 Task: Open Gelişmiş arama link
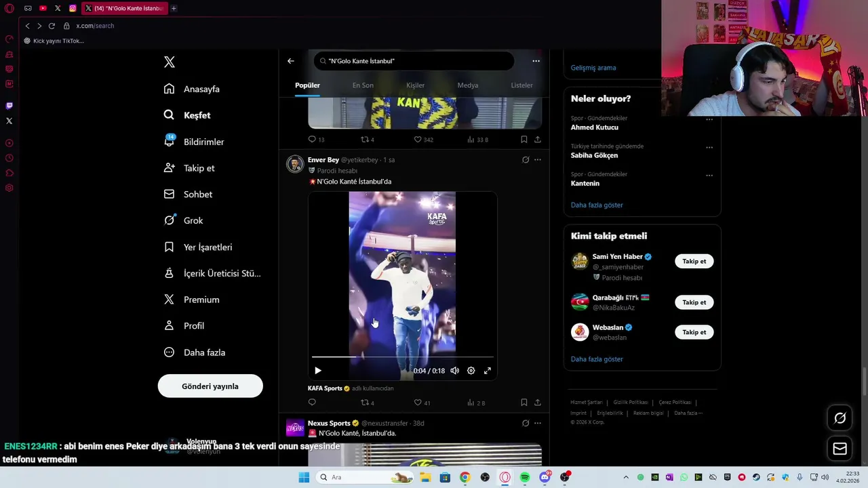[x=593, y=68]
